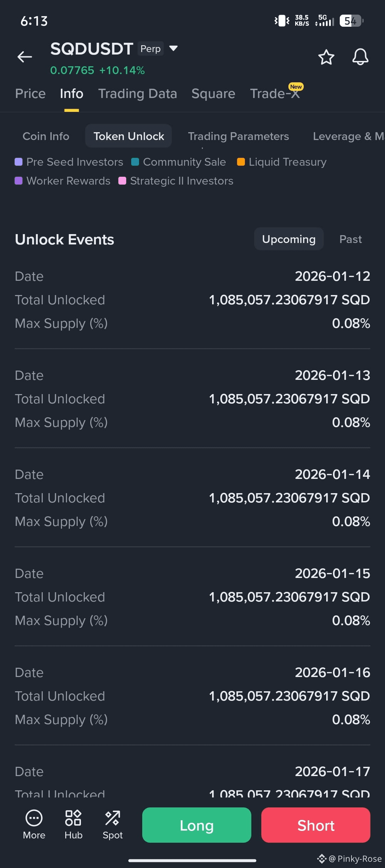
Task: Expand the Leverage & M section
Action: 348,136
